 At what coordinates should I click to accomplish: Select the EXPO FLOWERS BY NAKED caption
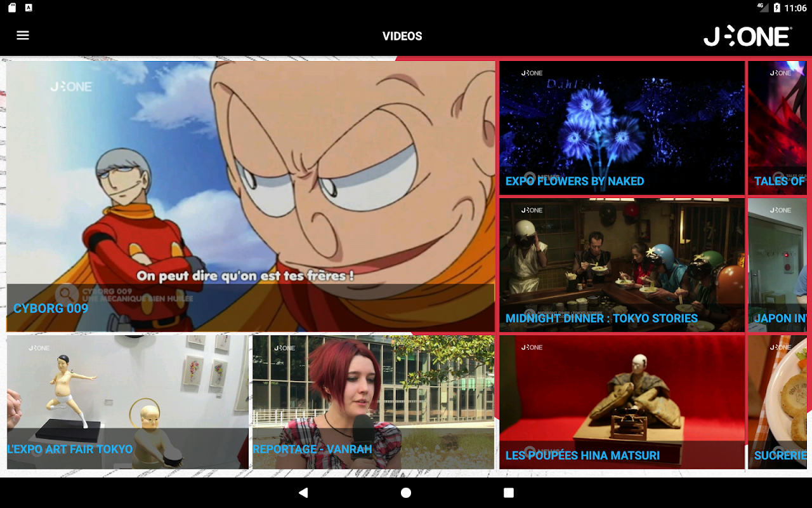pos(575,181)
